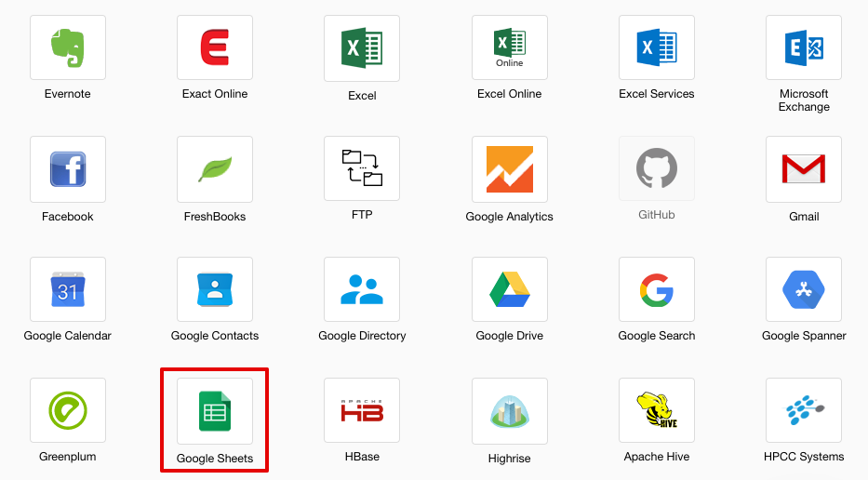Viewport: 868px width, 480px height.
Task: Open the Google Drive triangle icon
Action: coord(509,289)
